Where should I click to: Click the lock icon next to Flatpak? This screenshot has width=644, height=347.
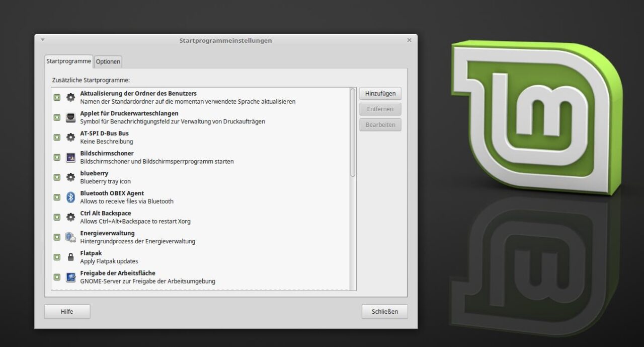point(70,257)
